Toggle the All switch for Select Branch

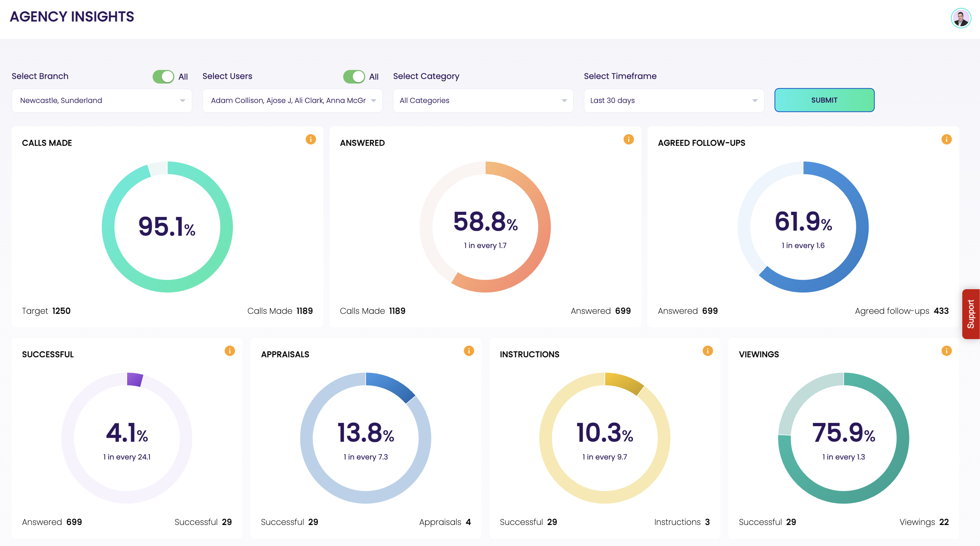pyautogui.click(x=163, y=76)
